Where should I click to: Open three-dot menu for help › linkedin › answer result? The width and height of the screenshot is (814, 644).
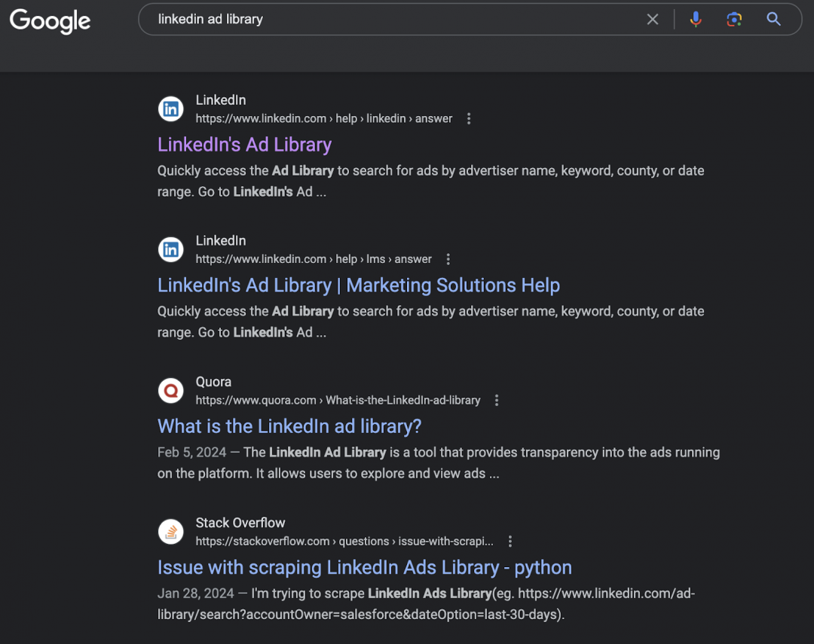(x=469, y=119)
